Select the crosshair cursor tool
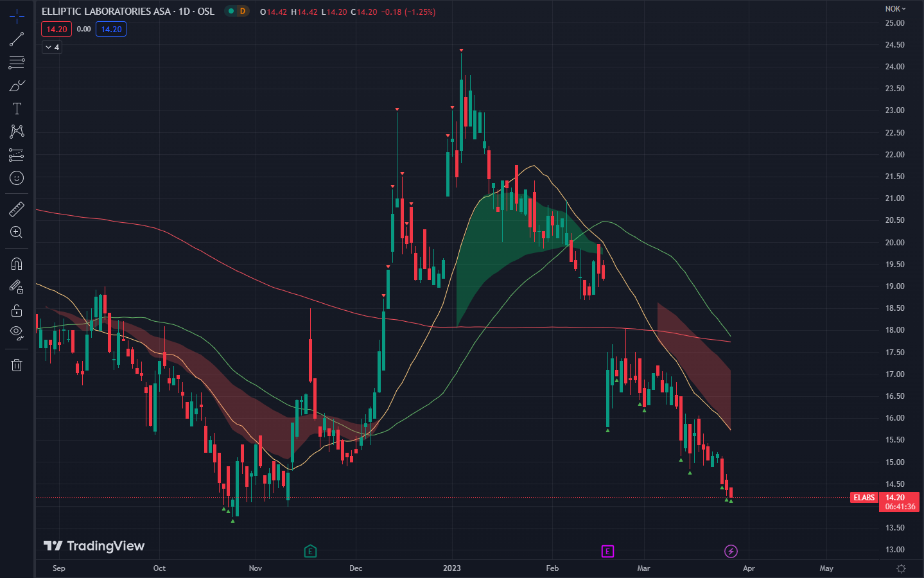The image size is (924, 578). click(17, 16)
